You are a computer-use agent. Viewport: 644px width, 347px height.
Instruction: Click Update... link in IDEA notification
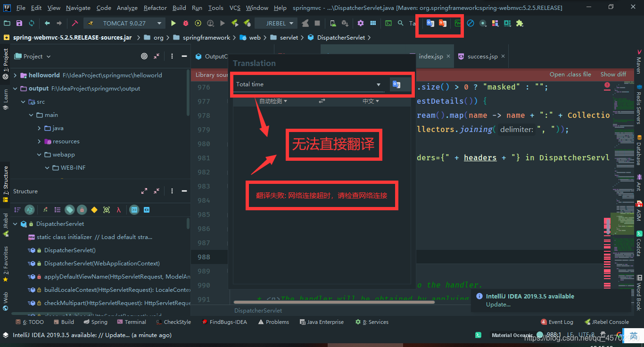click(498, 305)
